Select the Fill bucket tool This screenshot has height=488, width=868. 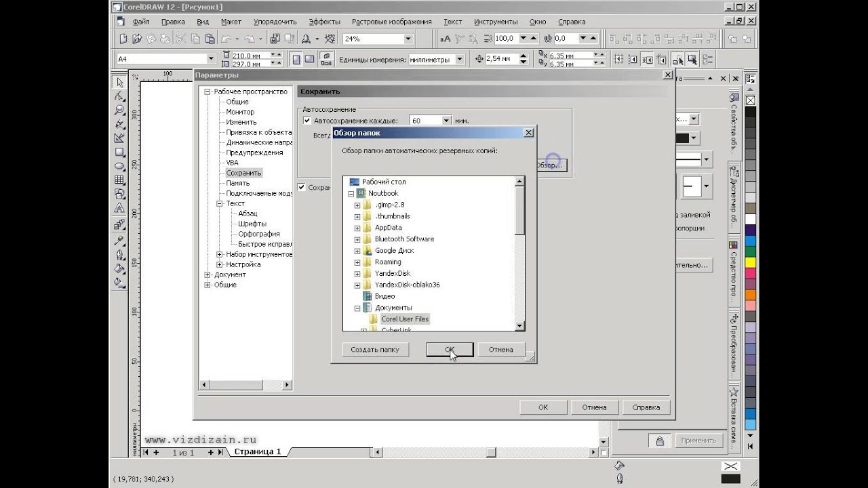tap(119, 269)
